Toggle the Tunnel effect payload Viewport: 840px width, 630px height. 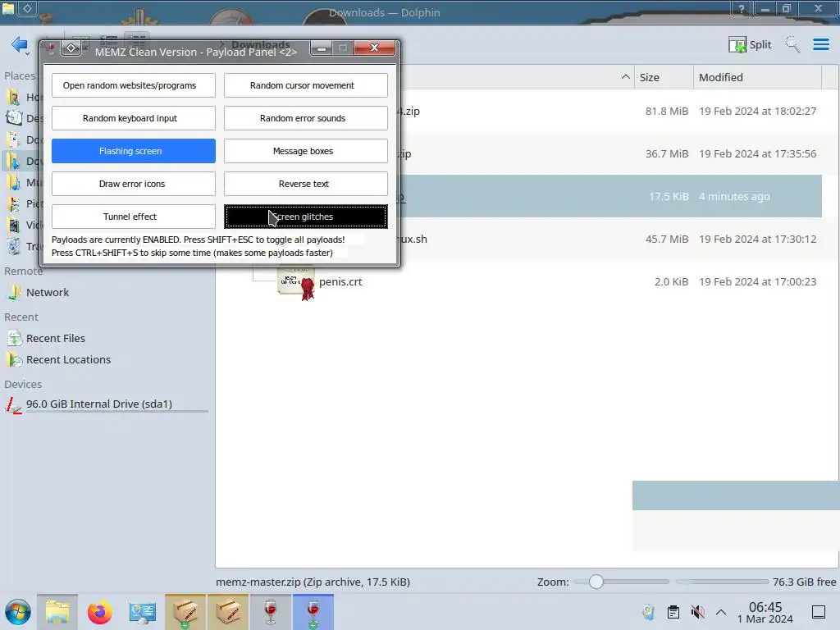click(x=134, y=217)
